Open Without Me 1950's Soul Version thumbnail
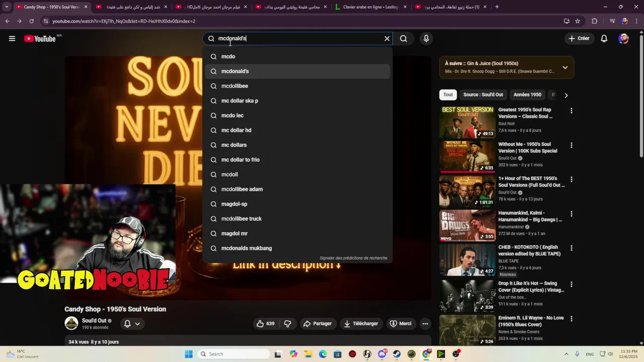The width and height of the screenshot is (644, 362). coord(467,156)
